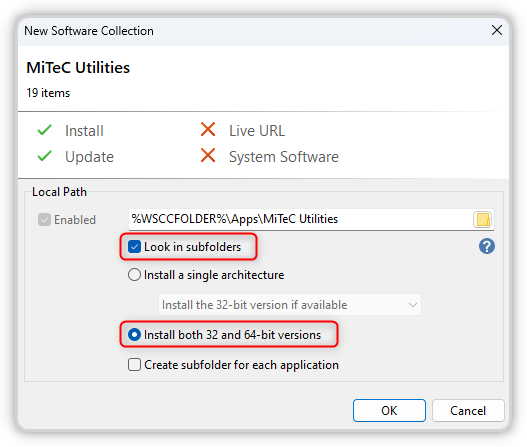Click the folder browse icon beside path
Image resolution: width=527 pixels, height=447 pixels.
(483, 219)
